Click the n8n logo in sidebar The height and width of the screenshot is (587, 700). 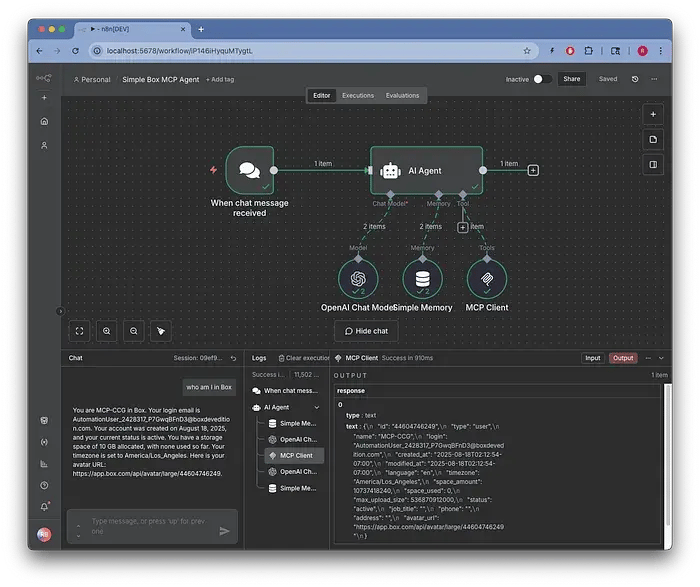[x=44, y=78]
